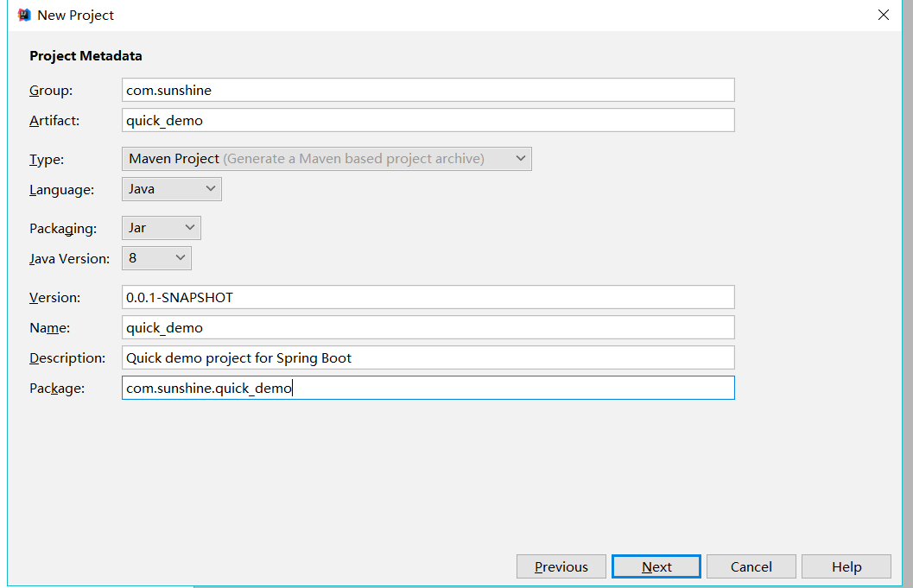Click the Version field with 0.0.1-SNAPSHOT
This screenshot has width=913, height=588.
coord(428,297)
